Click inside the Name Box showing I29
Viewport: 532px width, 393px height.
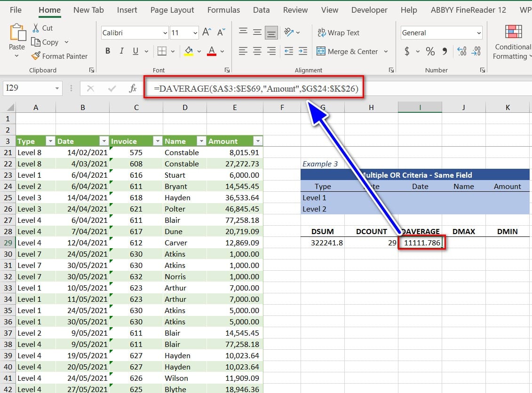28,88
